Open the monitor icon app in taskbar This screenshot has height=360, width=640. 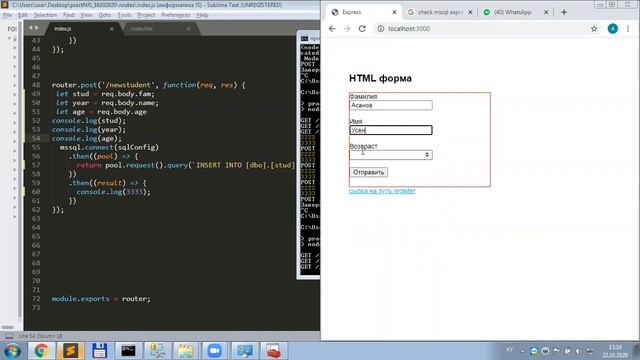244,351
